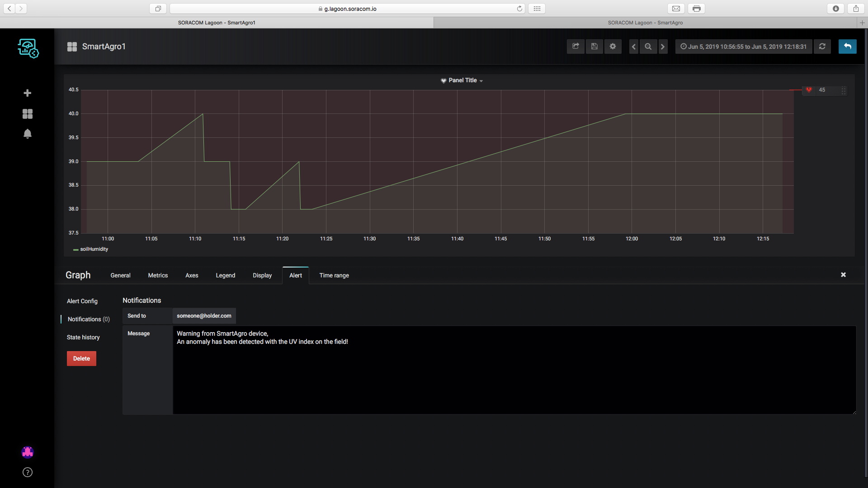Zoom out the time range
868x488 pixels.
pos(648,47)
